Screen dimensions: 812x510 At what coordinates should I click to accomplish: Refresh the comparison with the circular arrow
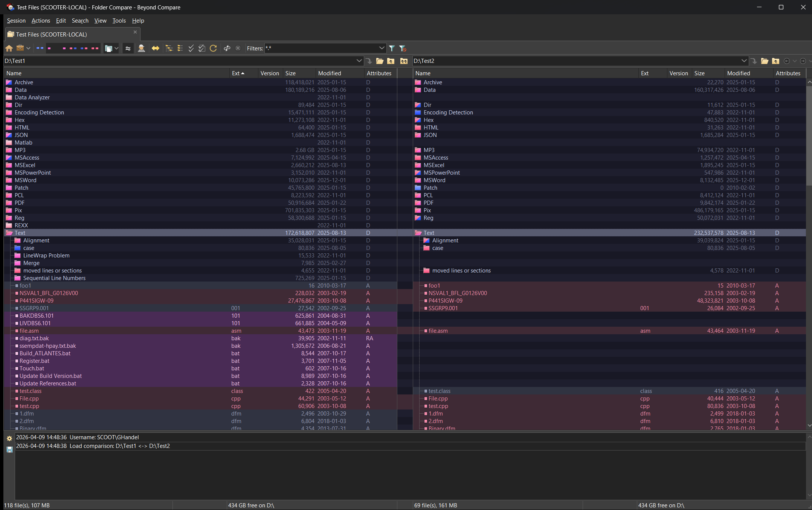click(x=213, y=48)
